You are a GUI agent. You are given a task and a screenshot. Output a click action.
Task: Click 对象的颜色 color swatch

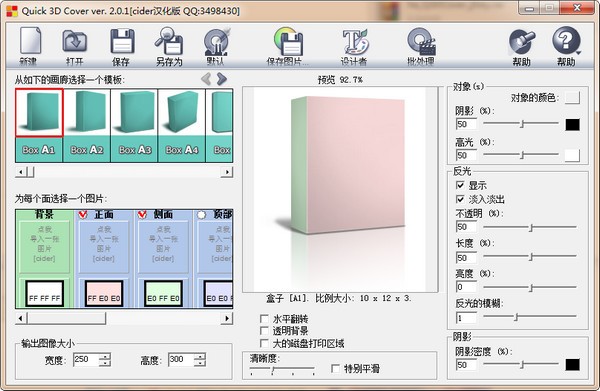pyautogui.click(x=572, y=98)
